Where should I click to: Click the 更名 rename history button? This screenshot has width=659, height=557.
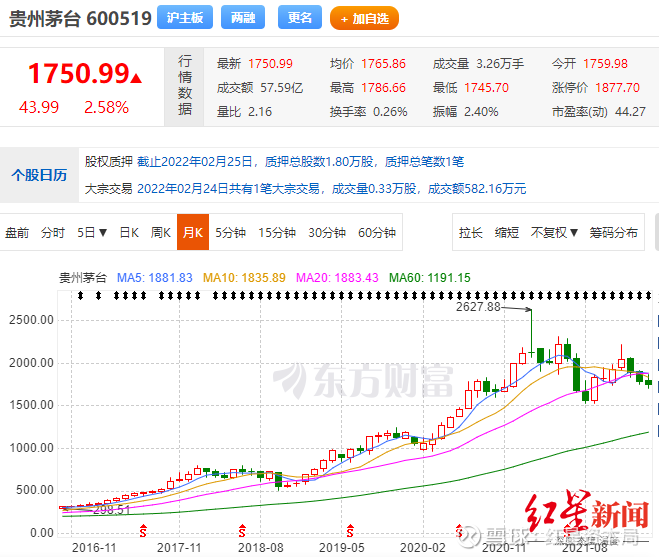point(300,18)
